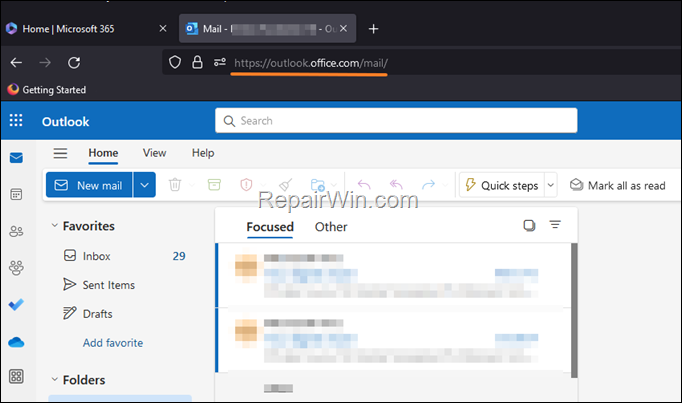Click the address bar URL

coord(311,63)
